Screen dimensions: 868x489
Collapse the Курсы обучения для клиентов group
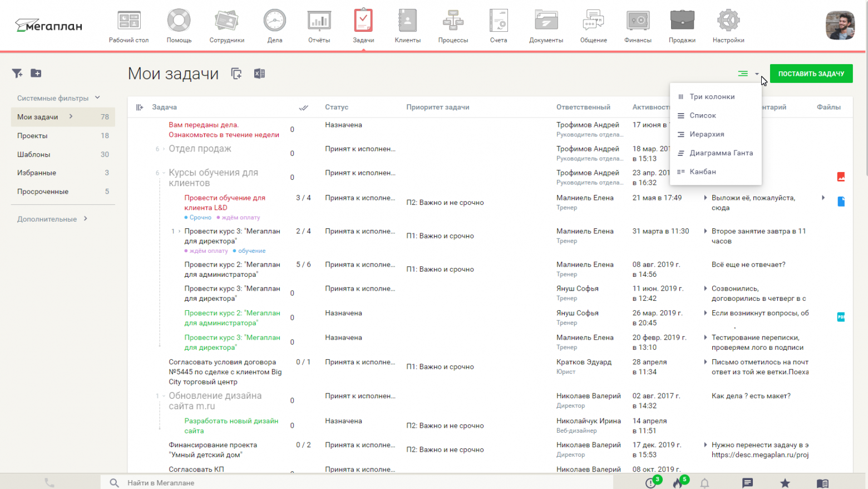click(x=164, y=173)
